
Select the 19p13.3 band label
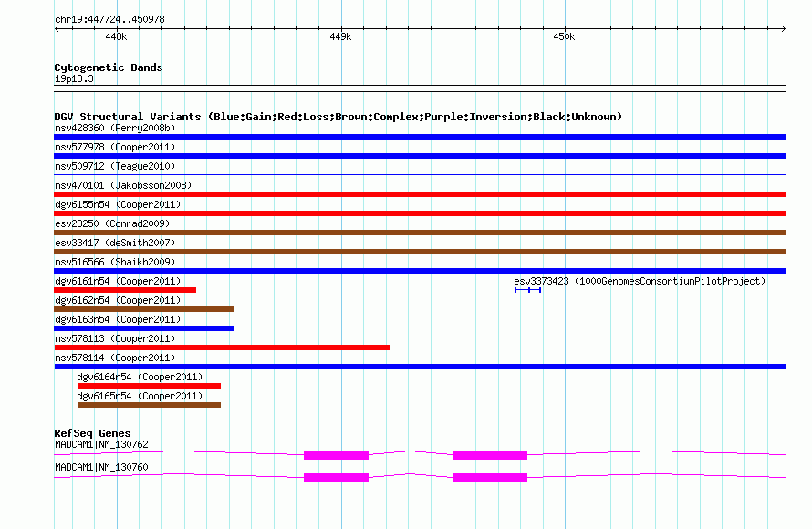point(74,78)
